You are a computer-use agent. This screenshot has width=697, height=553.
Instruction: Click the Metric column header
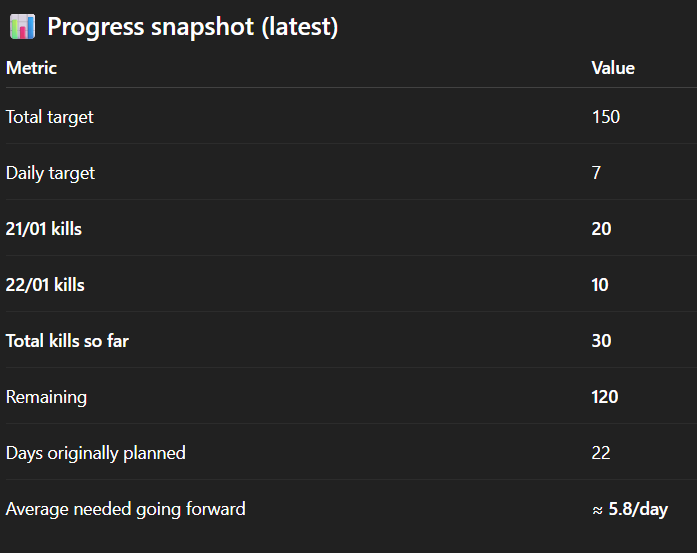pyautogui.click(x=31, y=68)
